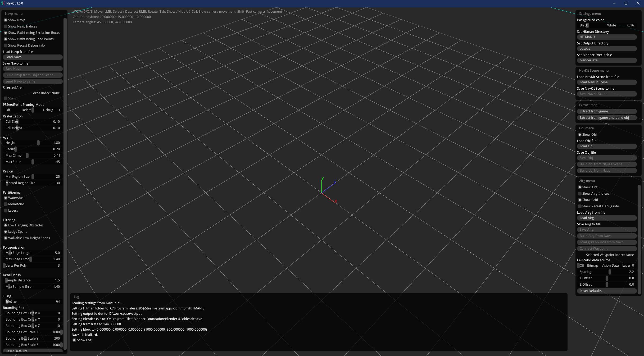Click Extract from game button

(607, 111)
